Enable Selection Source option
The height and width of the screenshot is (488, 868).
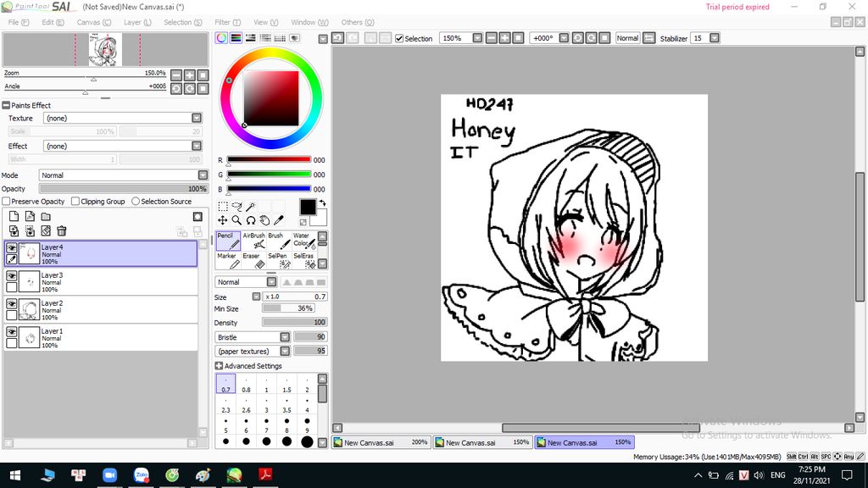pos(136,202)
